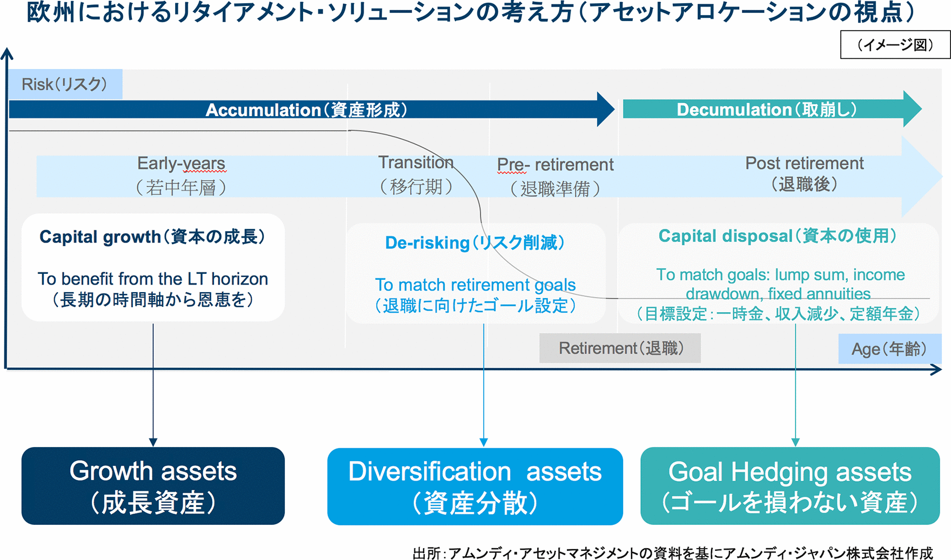Select the Accumulation (資産形成) arrow banner
This screenshot has height=560, width=951.
[x=311, y=110]
